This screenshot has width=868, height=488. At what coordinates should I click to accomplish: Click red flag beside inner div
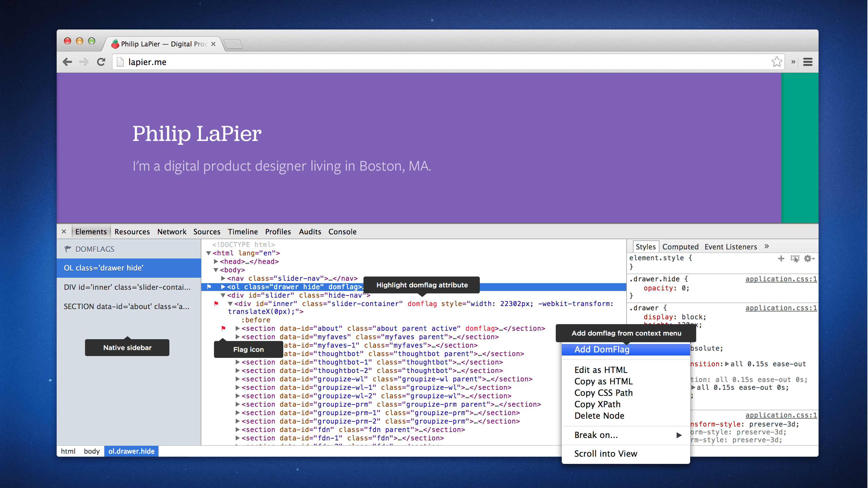click(216, 304)
